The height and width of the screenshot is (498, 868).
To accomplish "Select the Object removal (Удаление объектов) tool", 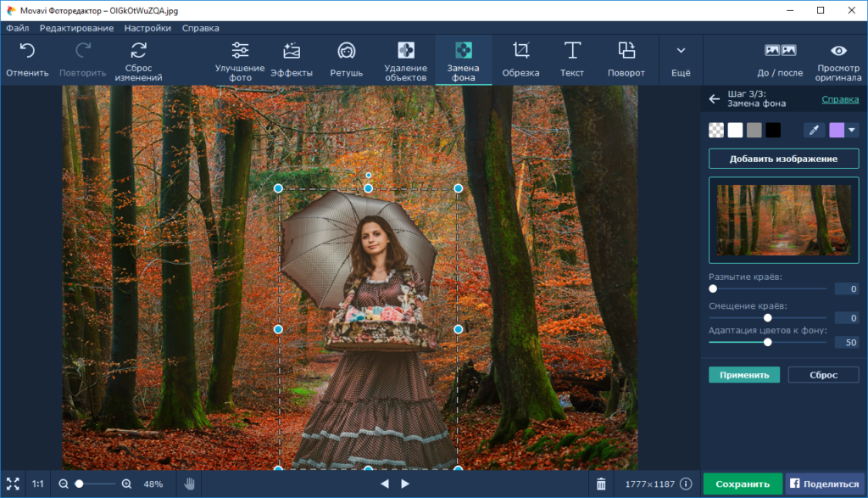I will tap(406, 51).
